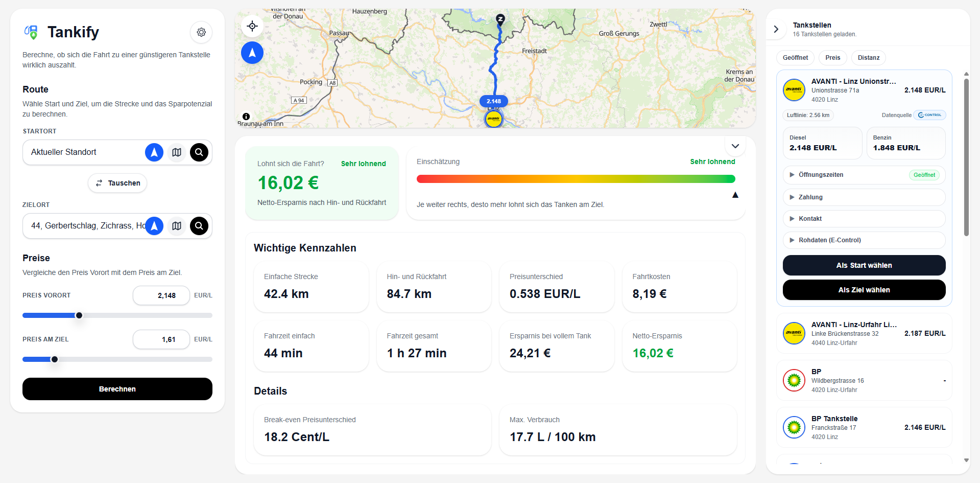Search the Zielort address
Screen dimensions: 980x483
(199, 226)
